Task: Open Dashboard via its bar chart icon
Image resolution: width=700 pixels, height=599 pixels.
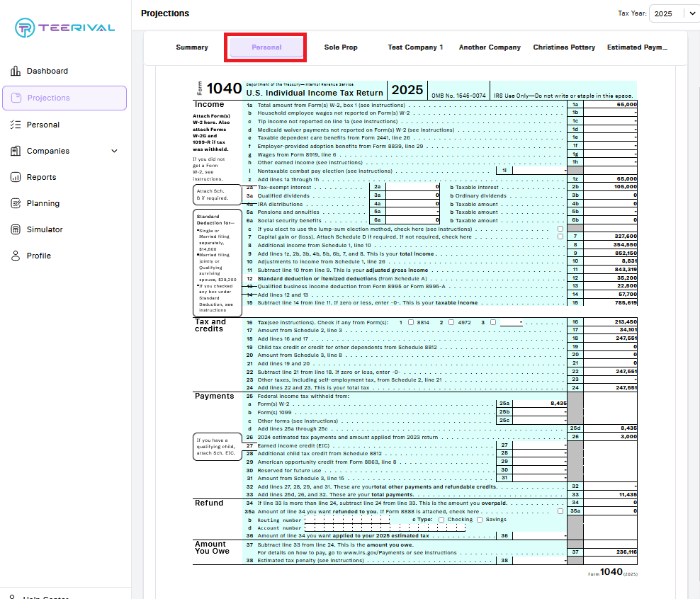Action: click(x=16, y=71)
